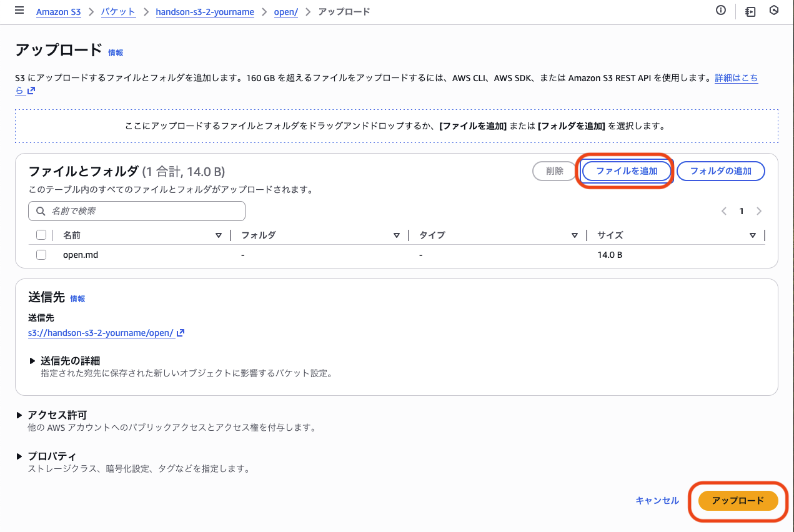Click the ファイルを追加 button
Viewport: 794px width, 532px height.
[x=626, y=170]
